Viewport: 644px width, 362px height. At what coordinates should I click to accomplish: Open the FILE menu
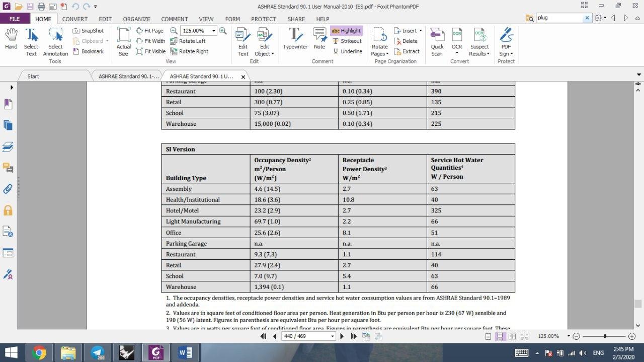tap(15, 19)
